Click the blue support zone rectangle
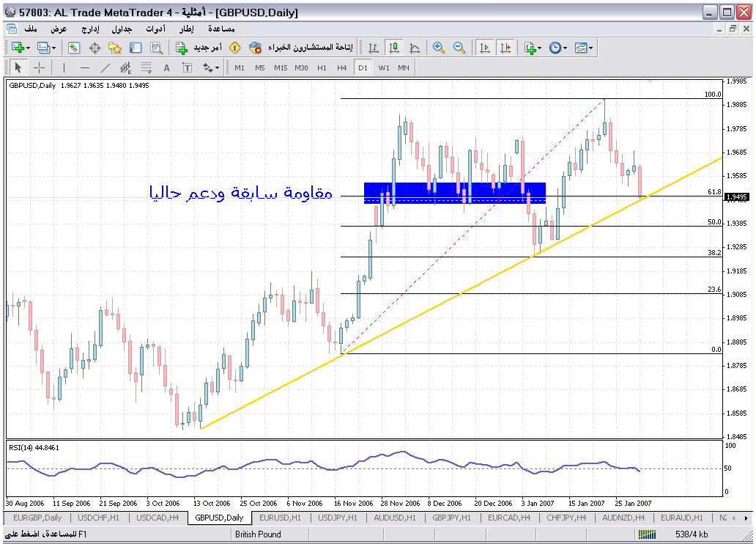 tap(454, 192)
